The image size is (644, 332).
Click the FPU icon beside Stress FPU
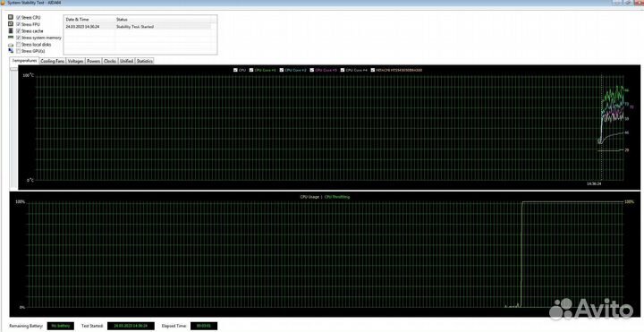(x=11, y=24)
